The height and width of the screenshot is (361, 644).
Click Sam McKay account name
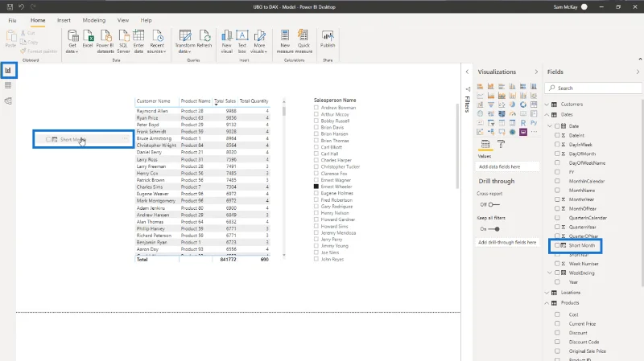tap(565, 7)
